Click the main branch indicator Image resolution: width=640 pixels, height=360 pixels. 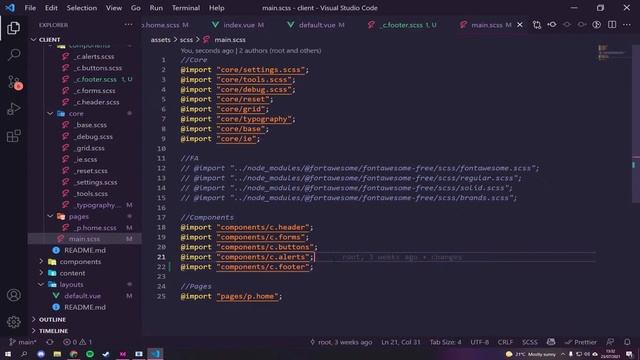tap(23, 342)
